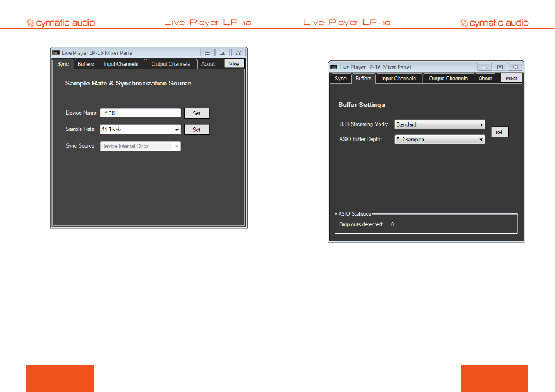Close the right Mixer Panel window
The image size is (555, 392).
(515, 67)
